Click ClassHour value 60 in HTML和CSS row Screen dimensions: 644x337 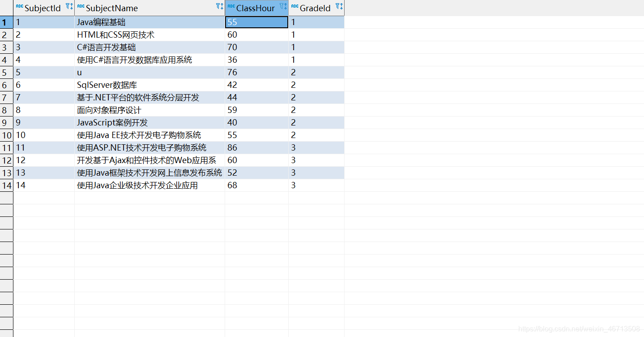[x=256, y=35]
